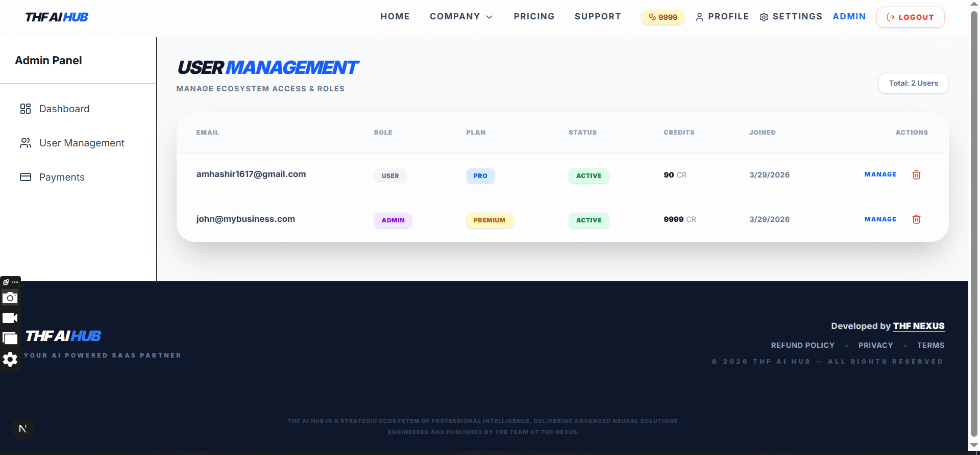The height and width of the screenshot is (455, 980).
Task: Click the Logout button
Action: coord(911,17)
